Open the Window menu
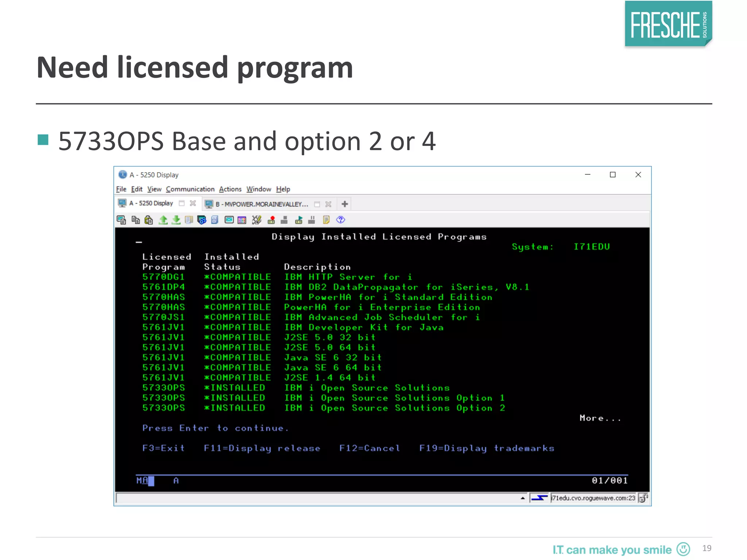This screenshot has width=747, height=560. [x=259, y=189]
